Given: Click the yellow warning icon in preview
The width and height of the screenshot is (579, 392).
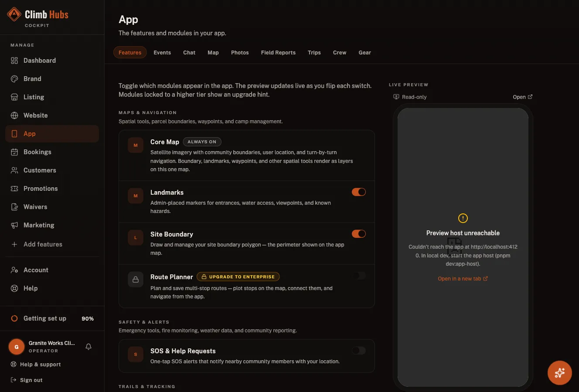Looking at the screenshot, I should (463, 218).
